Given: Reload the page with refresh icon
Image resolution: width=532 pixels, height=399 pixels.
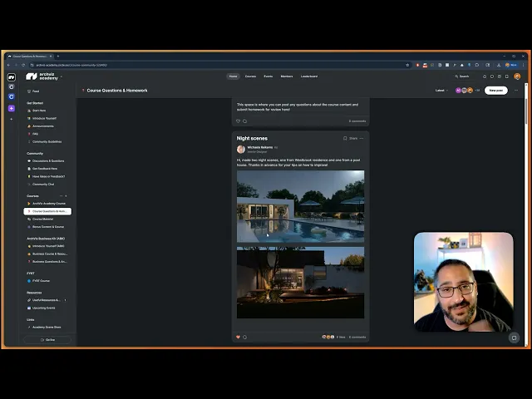Looking at the screenshot, I should coord(23,65).
